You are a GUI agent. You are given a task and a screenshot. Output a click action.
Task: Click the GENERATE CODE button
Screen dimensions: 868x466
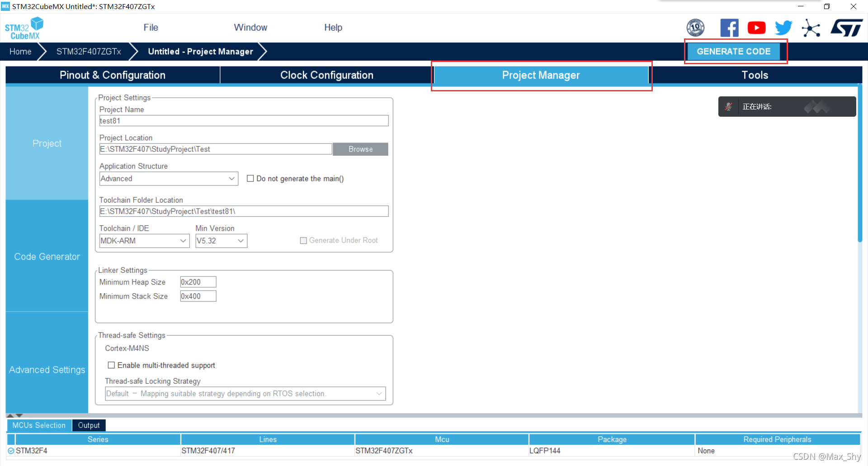734,52
